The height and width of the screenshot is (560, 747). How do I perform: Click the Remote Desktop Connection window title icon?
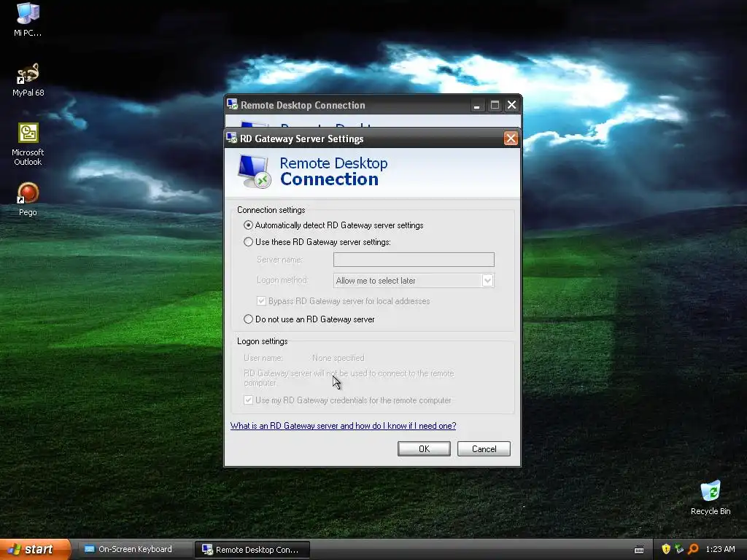point(232,104)
